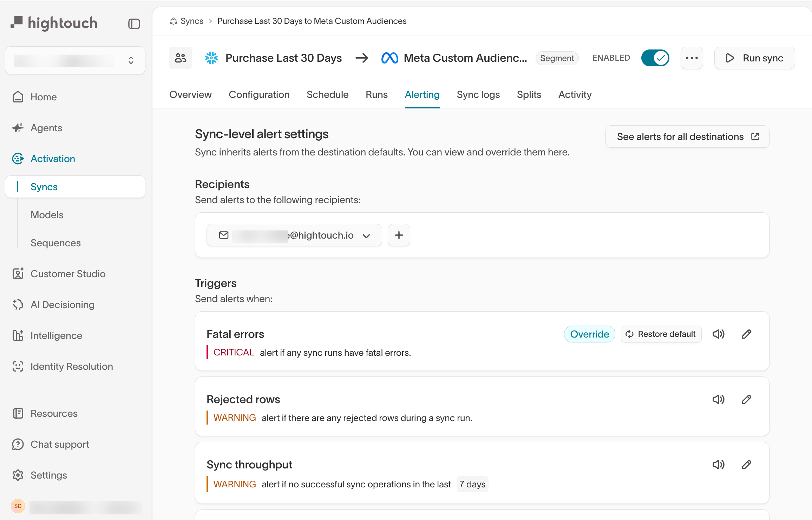This screenshot has width=812, height=520.
Task: Open Sequences sidebar item
Action: 55,243
